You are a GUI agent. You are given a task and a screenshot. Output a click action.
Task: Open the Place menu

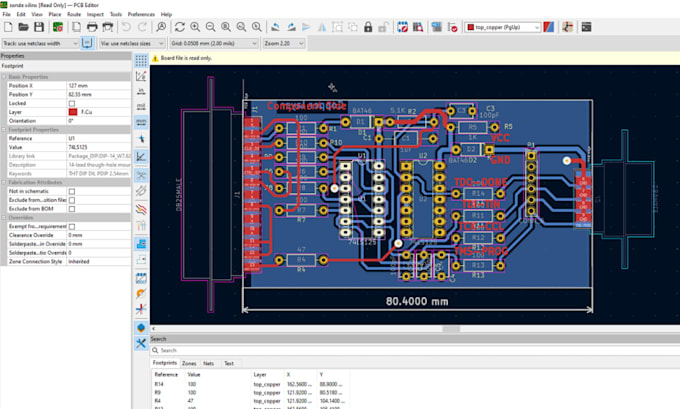click(x=55, y=14)
